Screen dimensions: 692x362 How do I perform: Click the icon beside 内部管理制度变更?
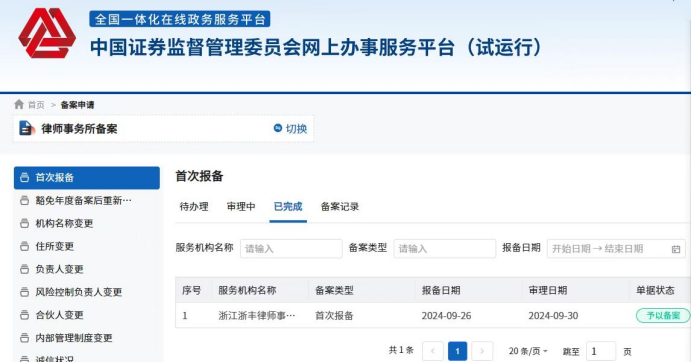(x=25, y=338)
